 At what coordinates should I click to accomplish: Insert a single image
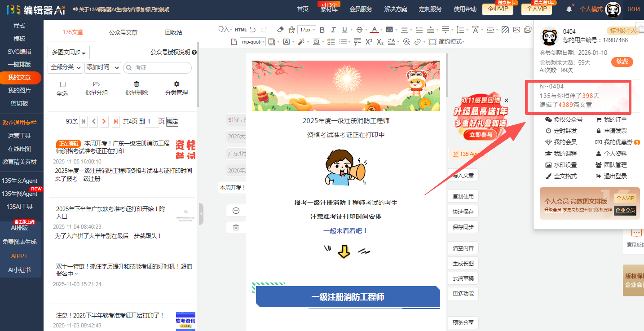coord(516,30)
